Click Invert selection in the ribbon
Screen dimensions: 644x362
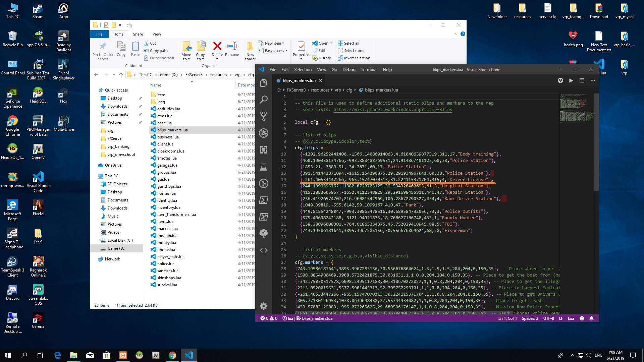[354, 58]
